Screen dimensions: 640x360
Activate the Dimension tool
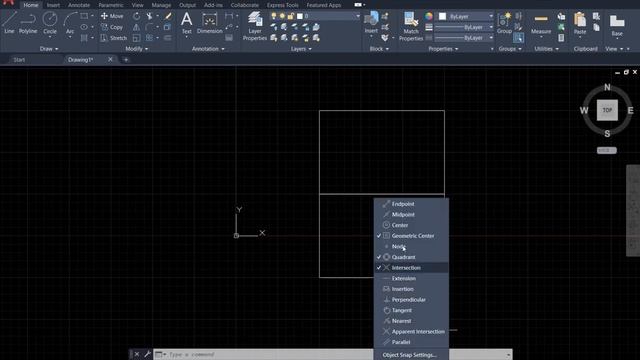click(x=209, y=22)
